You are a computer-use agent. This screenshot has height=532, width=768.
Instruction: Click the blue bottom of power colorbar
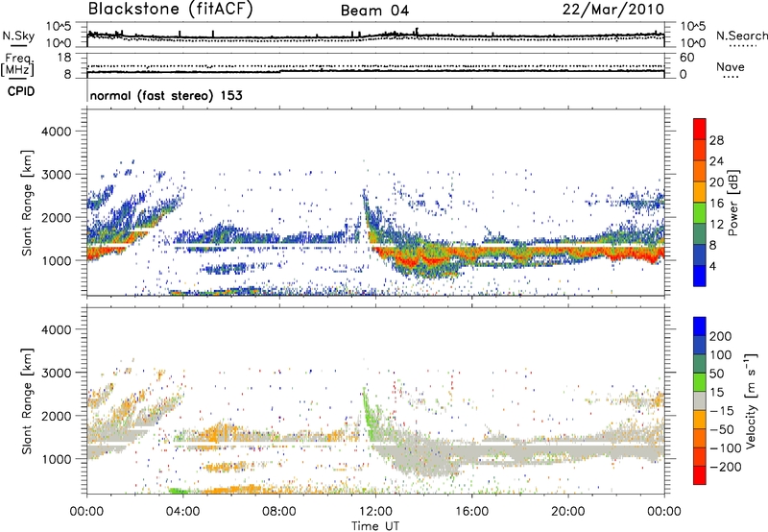point(700,276)
